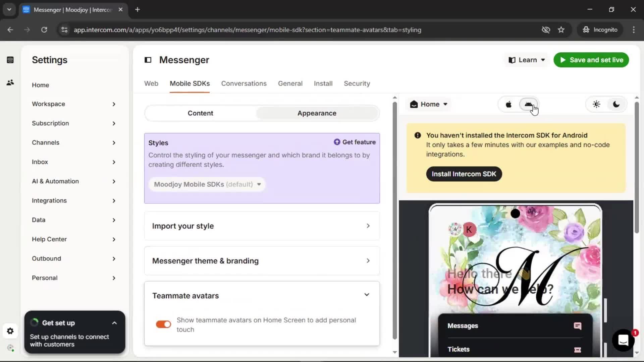Open the tab search dropdown arrow
The image size is (644, 362).
point(9,10)
